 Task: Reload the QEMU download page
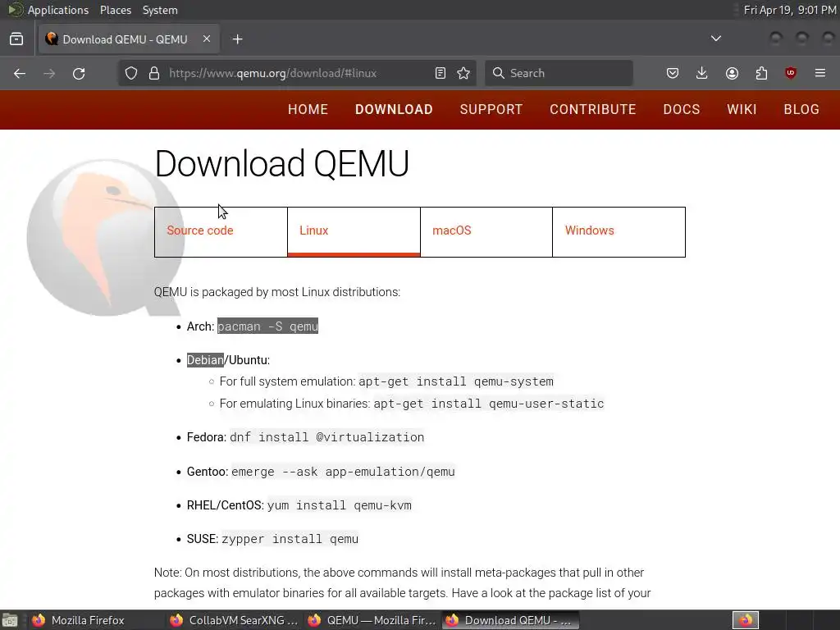(79, 73)
